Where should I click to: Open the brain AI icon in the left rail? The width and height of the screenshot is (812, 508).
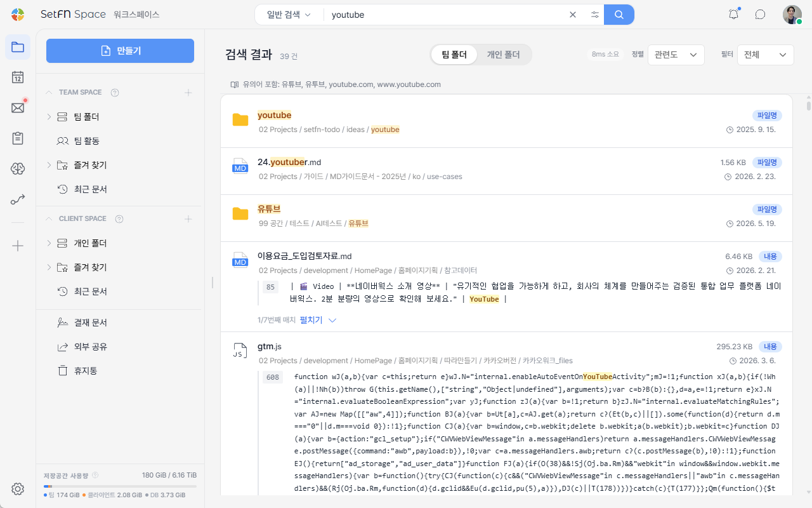pyautogui.click(x=18, y=169)
